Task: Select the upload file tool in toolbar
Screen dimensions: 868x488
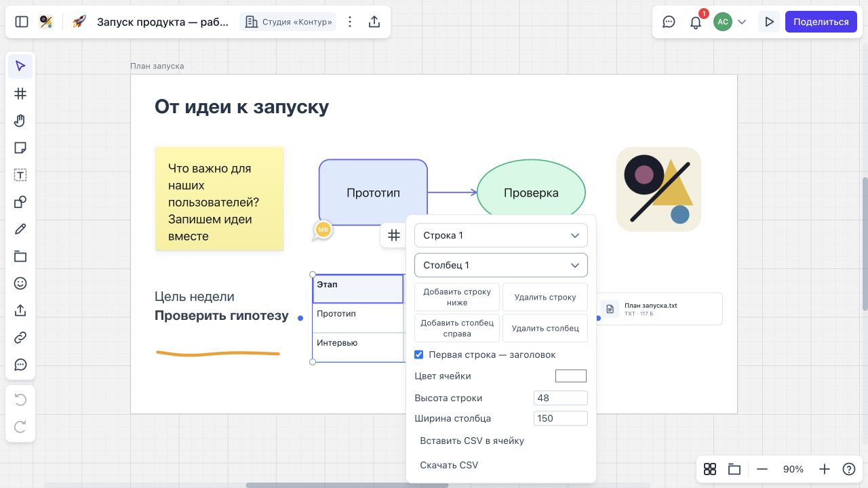Action: 20,310
